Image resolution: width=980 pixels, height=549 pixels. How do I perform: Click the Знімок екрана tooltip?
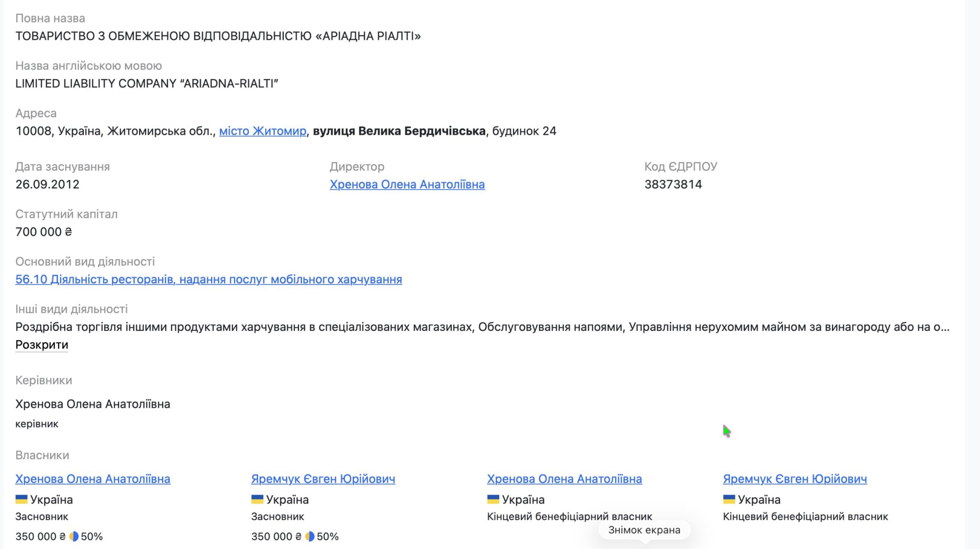(644, 530)
